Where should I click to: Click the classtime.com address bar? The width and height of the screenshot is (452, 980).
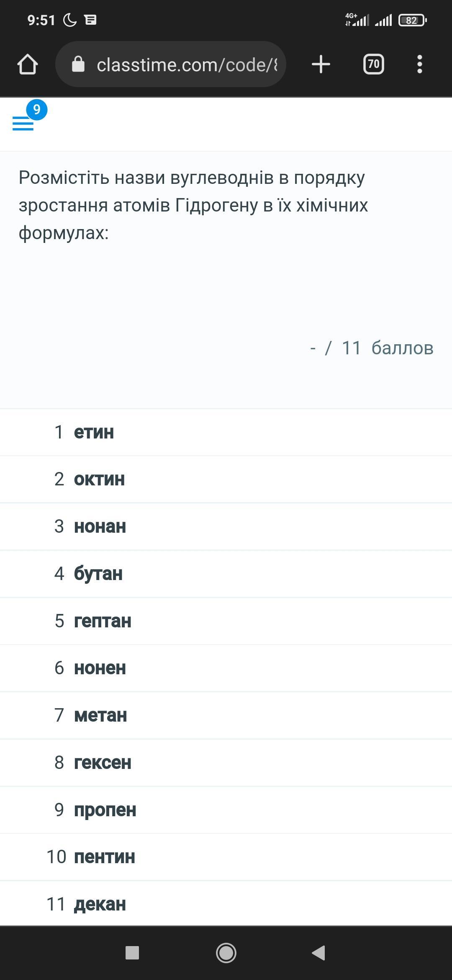click(x=186, y=64)
